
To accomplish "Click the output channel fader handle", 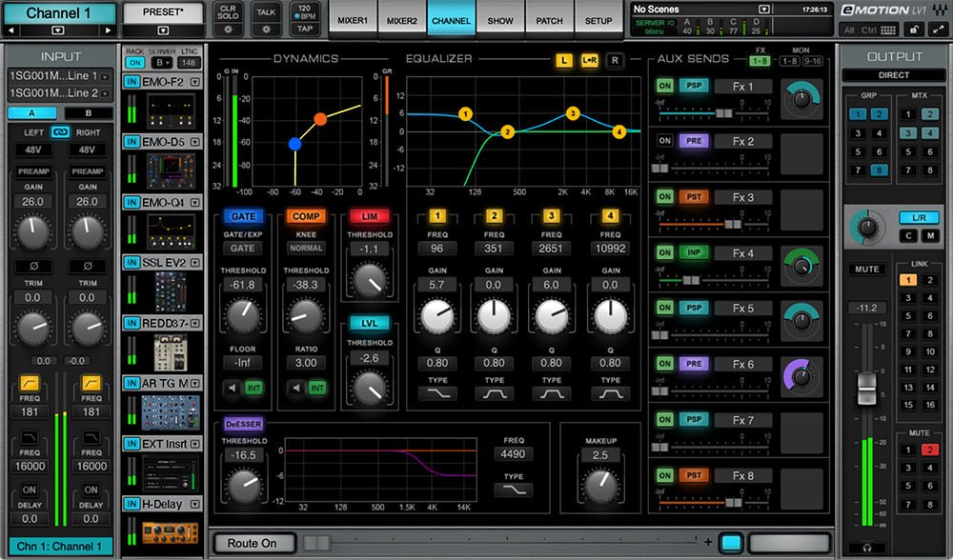I will click(x=866, y=389).
